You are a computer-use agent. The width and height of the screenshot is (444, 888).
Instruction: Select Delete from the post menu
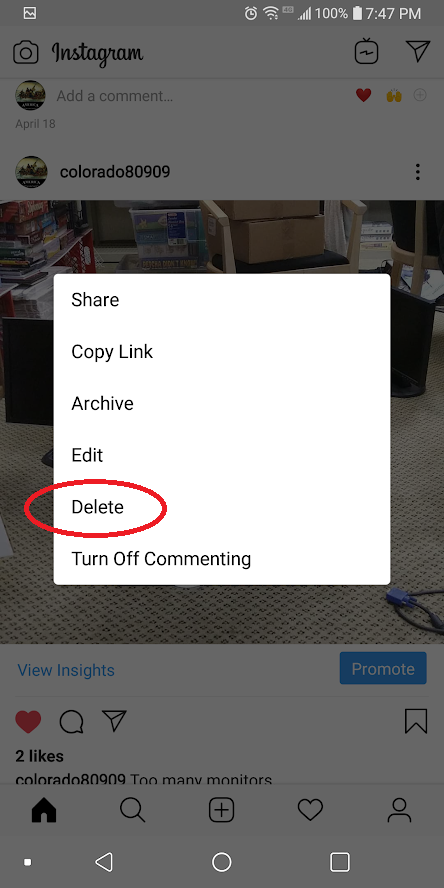coord(97,507)
